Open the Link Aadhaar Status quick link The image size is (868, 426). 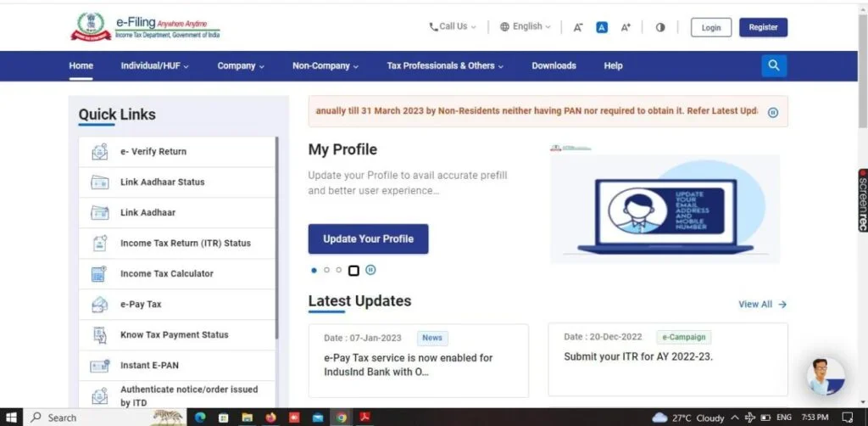(176, 182)
